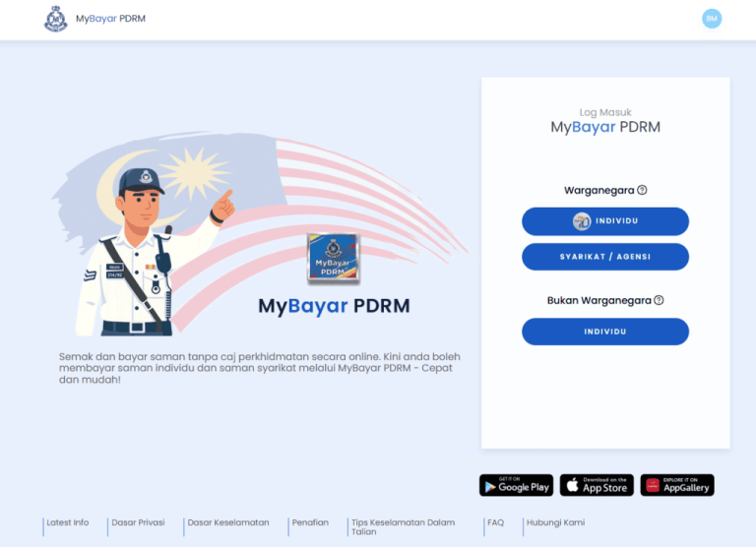Open the Penafian footer link

click(310, 522)
